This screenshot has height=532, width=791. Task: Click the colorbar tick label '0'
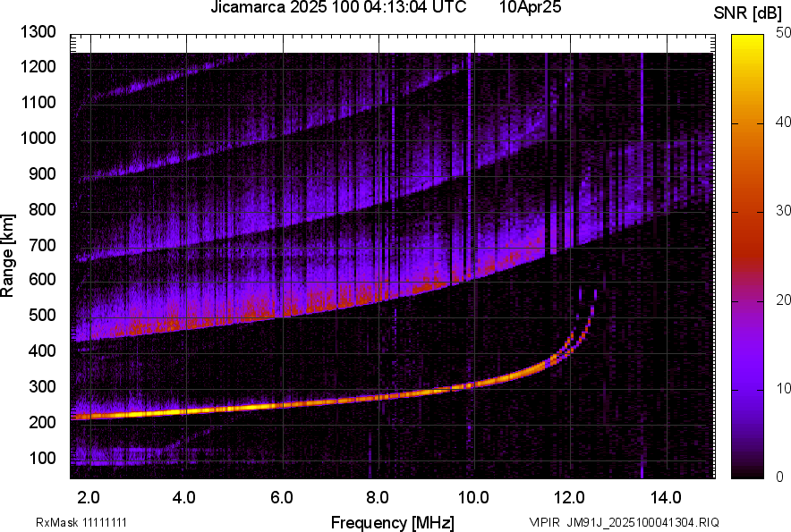point(780,477)
